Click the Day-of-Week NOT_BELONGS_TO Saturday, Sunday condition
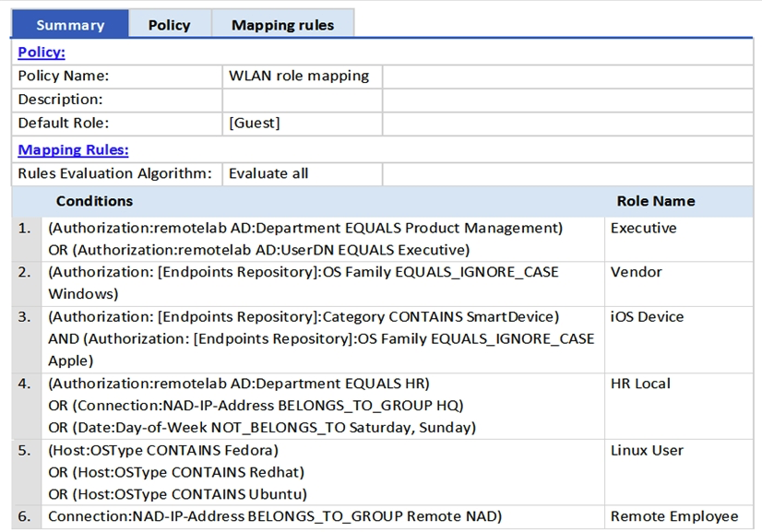The height and width of the screenshot is (532, 762). point(262,428)
